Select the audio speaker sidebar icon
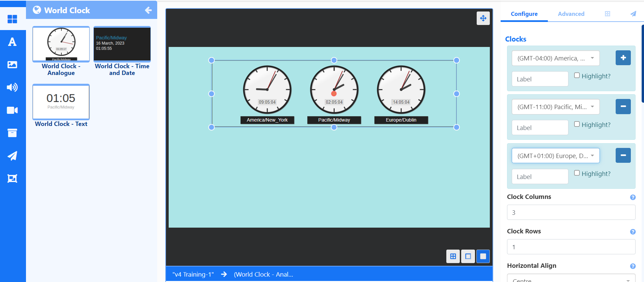Image resolution: width=644 pixels, height=282 pixels. click(12, 87)
